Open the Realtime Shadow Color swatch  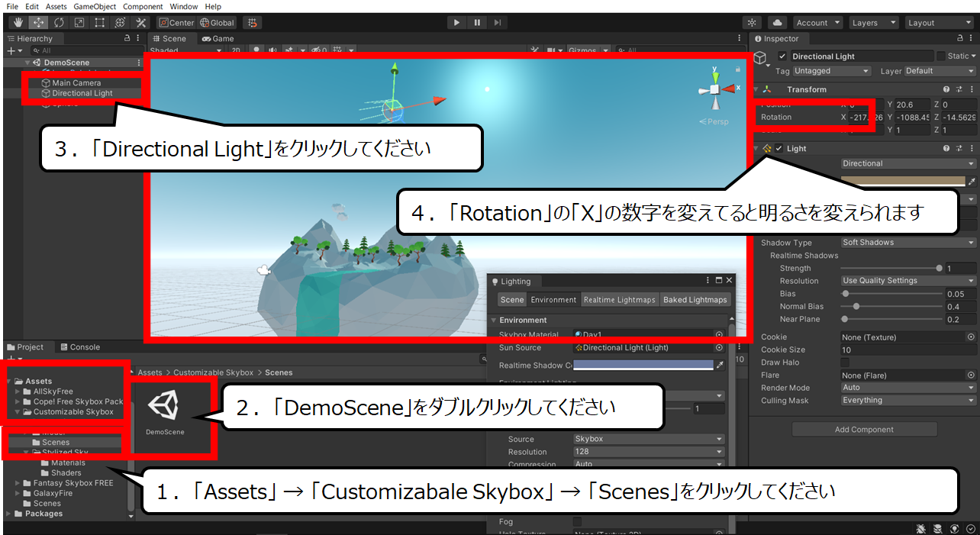click(x=643, y=366)
